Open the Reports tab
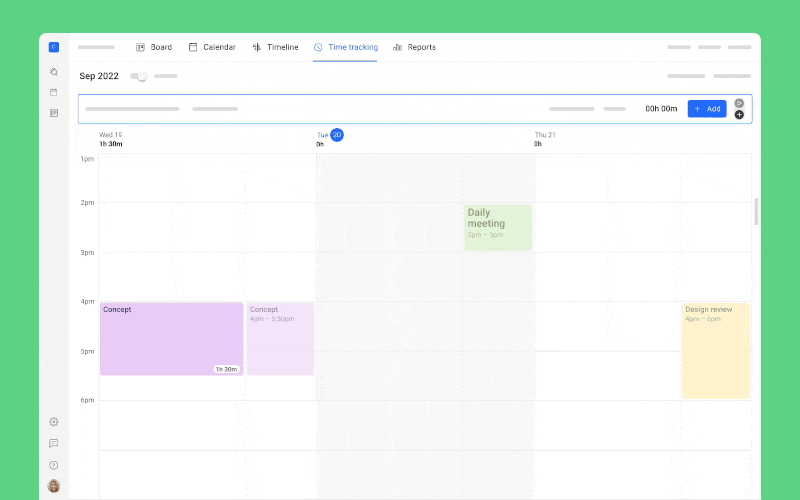The width and height of the screenshot is (800, 500). pos(414,47)
